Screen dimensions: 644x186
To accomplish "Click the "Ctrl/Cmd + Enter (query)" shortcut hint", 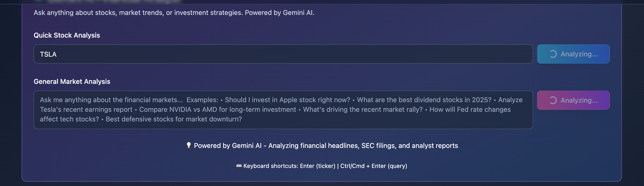I will point(373,166).
